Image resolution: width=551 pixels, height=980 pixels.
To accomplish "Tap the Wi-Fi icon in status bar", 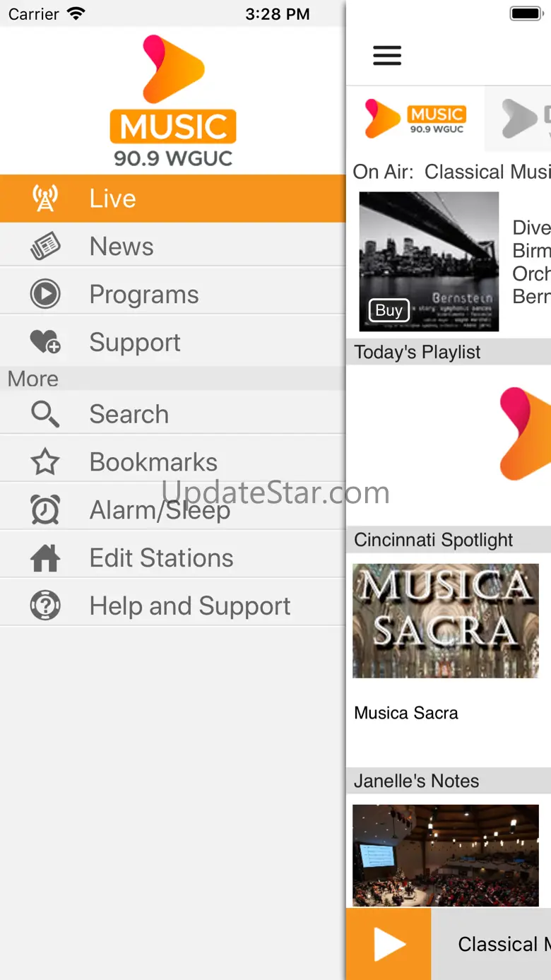I will (76, 13).
